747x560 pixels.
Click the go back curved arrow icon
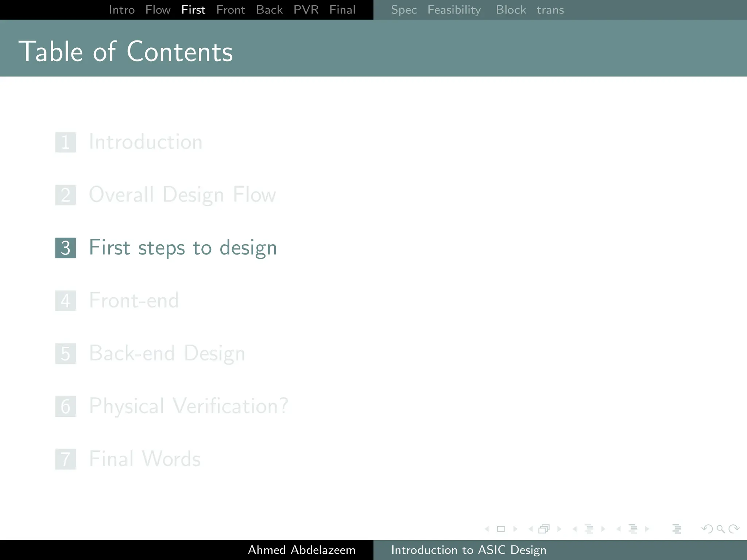click(x=707, y=529)
